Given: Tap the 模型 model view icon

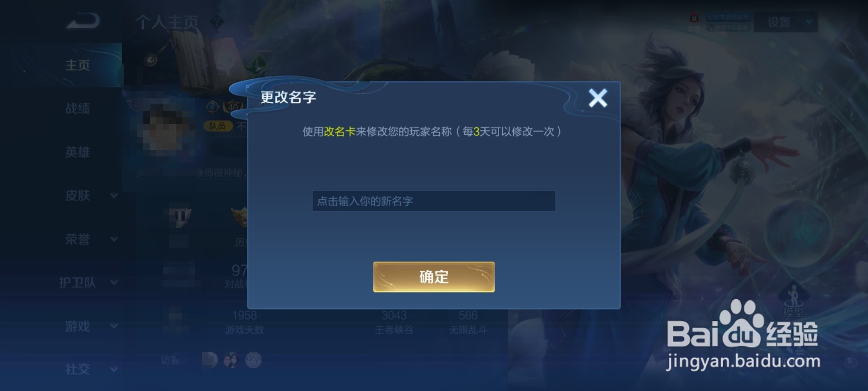Looking at the screenshot, I should pyautogui.click(x=793, y=300).
